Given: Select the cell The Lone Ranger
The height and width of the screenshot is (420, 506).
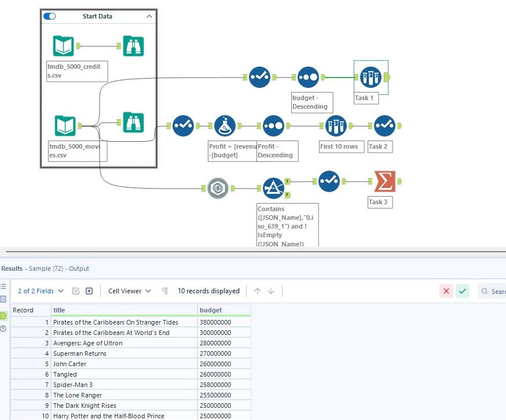Looking at the screenshot, I should pyautogui.click(x=124, y=395).
